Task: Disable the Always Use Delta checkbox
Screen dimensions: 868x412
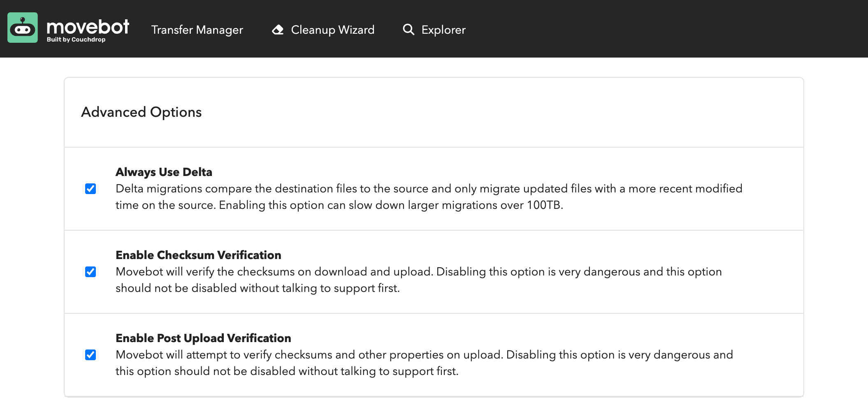Action: click(x=90, y=190)
